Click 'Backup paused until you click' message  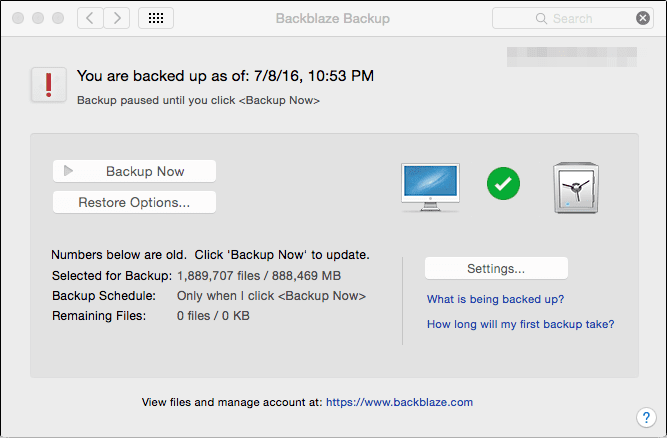(198, 100)
